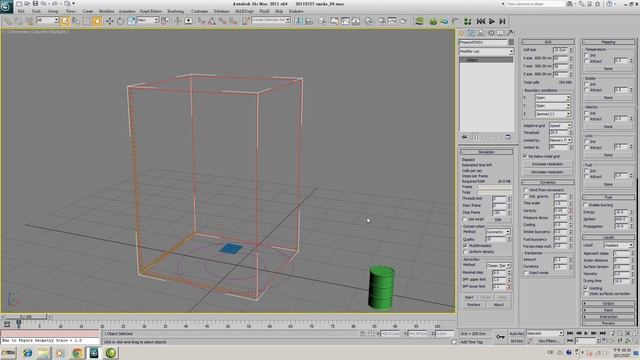
Task: Click the Auto Key button
Action: [516, 333]
